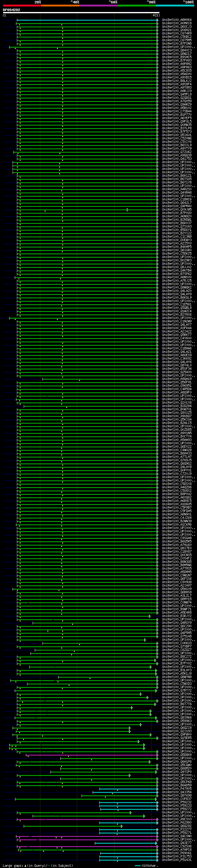The image size is (197, 868).
Task: Open hit UniRef100_B1P770
Action: pyautogui.click(x=177, y=115)
